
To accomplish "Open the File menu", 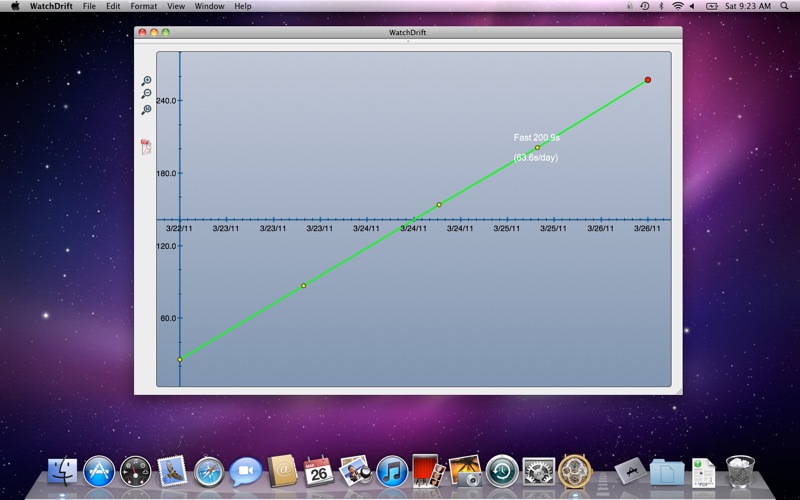I will click(89, 6).
